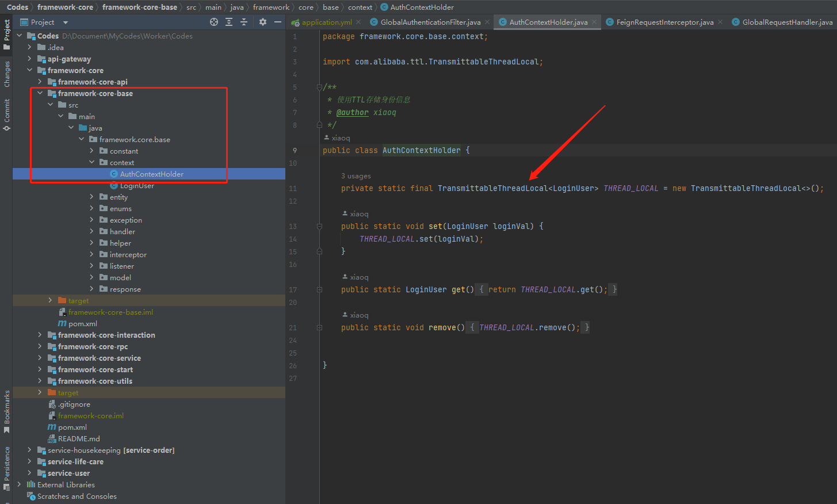Viewport: 837px width, 504px height.
Task: Unfold the remove method in gutter
Action: (x=319, y=327)
